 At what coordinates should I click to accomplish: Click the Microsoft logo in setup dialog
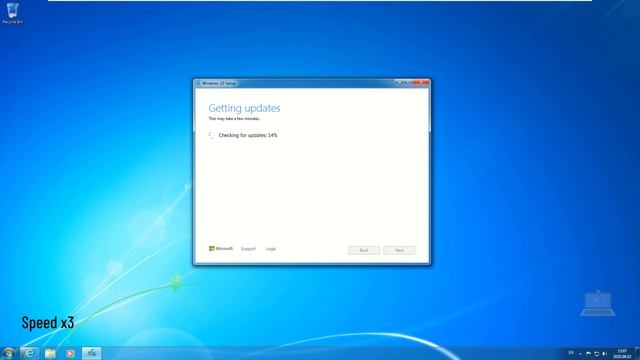[x=221, y=249]
